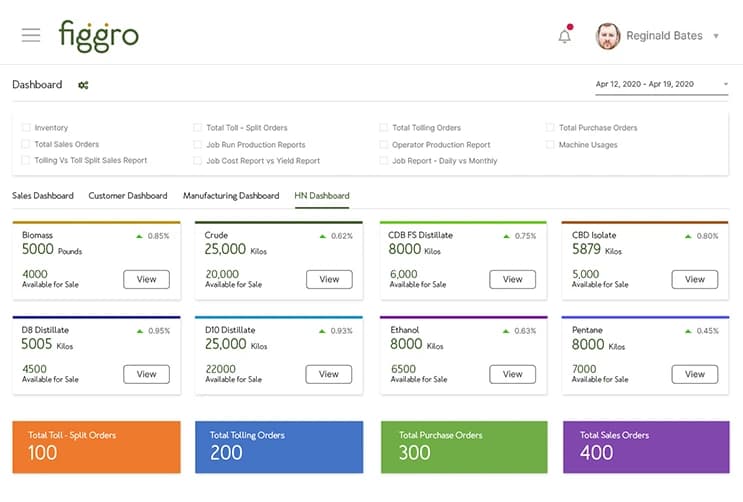Click D10 Distillate trend arrow
Image resolution: width=743 pixels, height=502 pixels.
[322, 331]
